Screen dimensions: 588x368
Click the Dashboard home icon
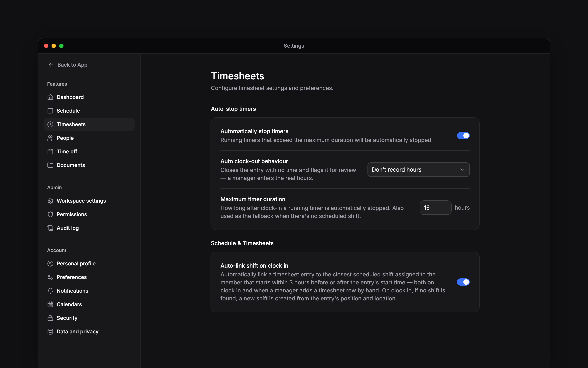(50, 97)
